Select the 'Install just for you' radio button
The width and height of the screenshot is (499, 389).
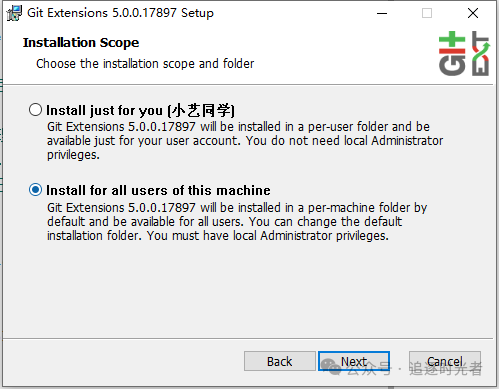point(35,110)
